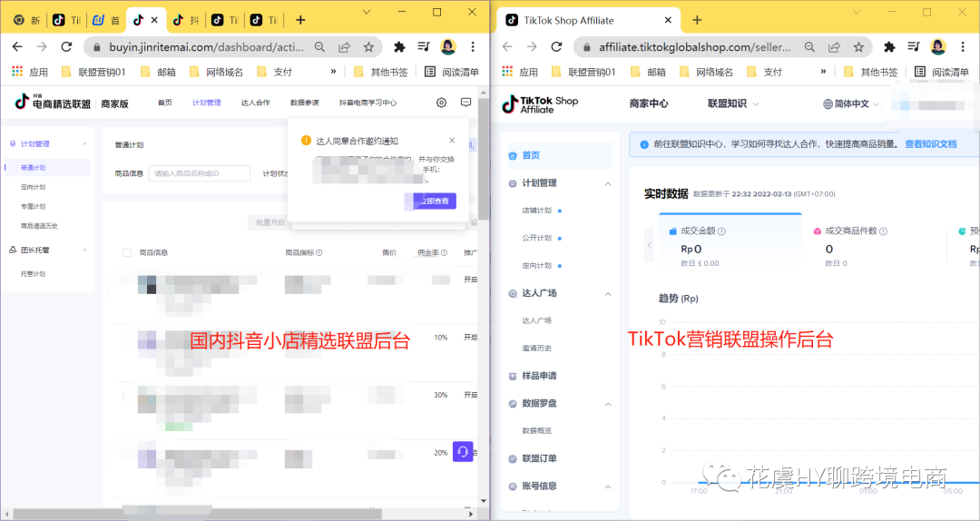Viewport: 980px width, 521px height.
Task: Open the extensions puzzle icon in the left browser
Action: (399, 47)
